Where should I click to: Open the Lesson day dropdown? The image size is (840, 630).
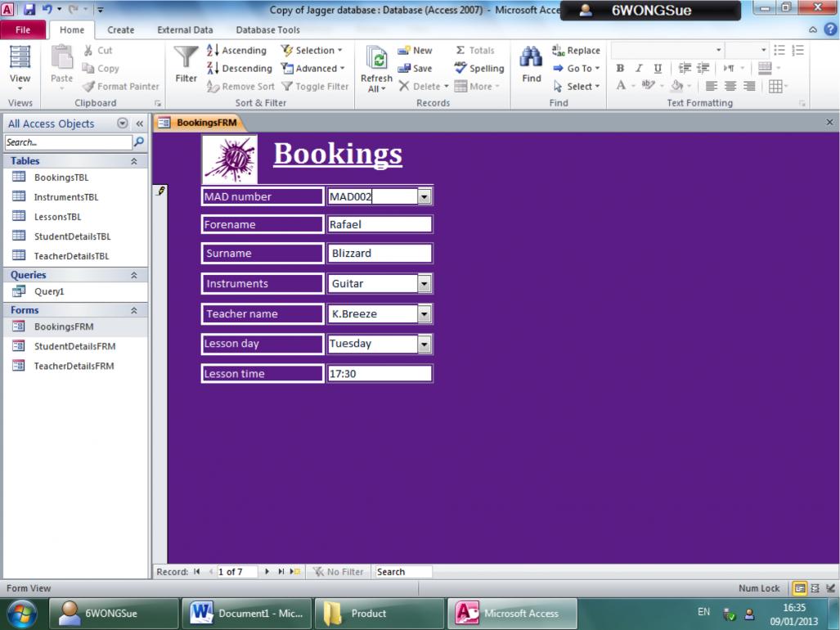pos(424,344)
